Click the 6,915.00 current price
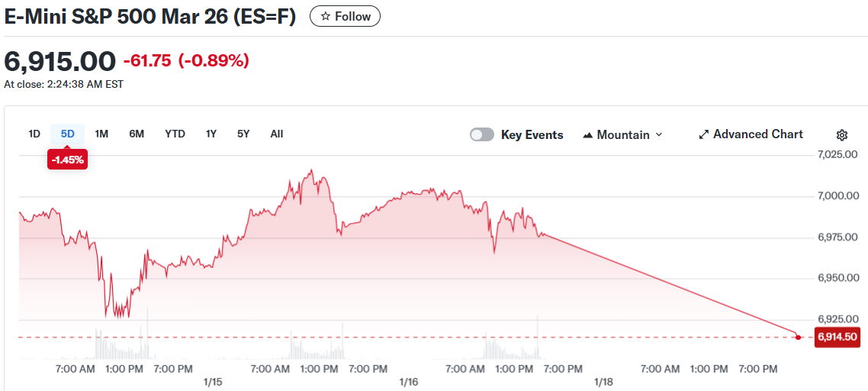Image resolution: width=868 pixels, height=391 pixels. 59,61
